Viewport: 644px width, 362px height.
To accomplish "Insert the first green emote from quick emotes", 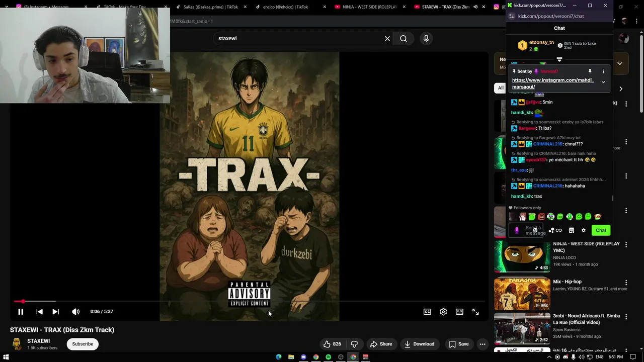I will (532, 217).
